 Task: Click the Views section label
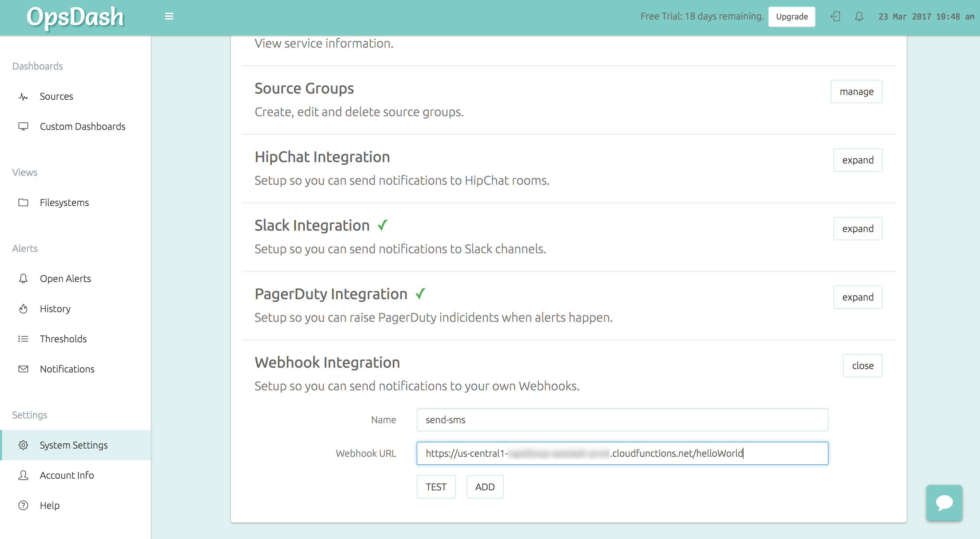(x=25, y=172)
